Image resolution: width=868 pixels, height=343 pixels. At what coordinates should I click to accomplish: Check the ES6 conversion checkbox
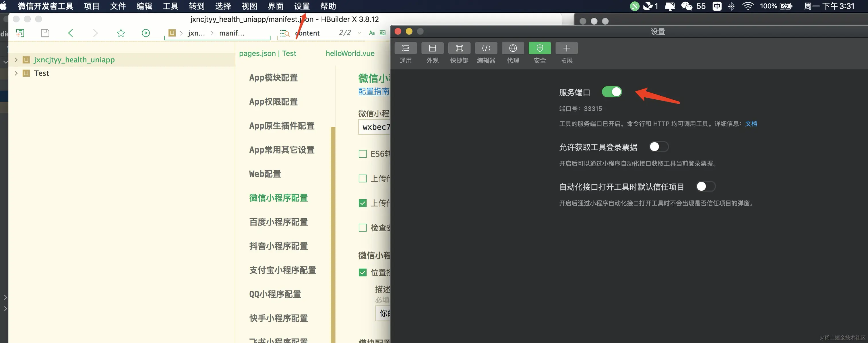coord(363,154)
